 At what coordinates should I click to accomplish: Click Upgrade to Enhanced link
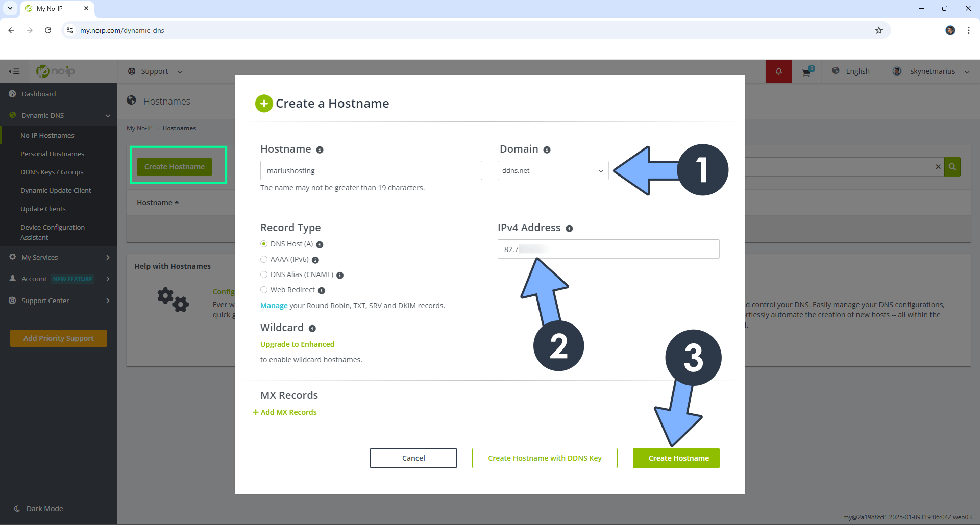click(297, 344)
